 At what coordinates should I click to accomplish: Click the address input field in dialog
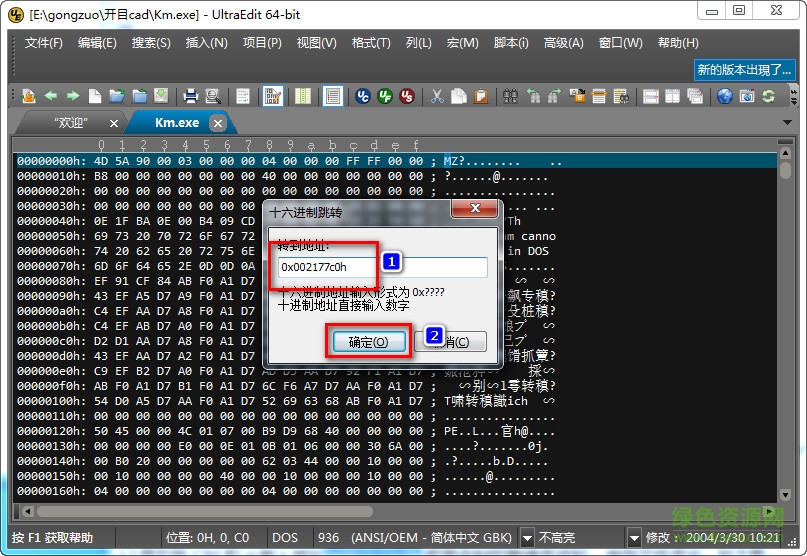[382, 267]
